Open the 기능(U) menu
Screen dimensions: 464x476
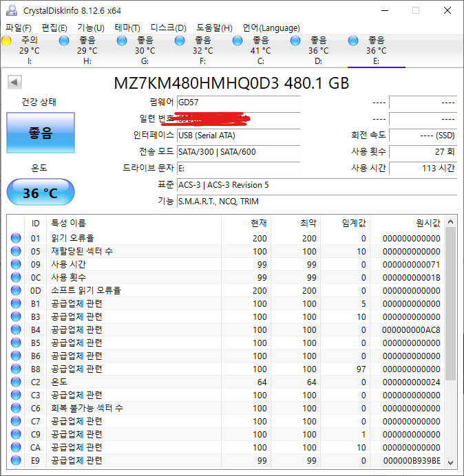tap(91, 28)
